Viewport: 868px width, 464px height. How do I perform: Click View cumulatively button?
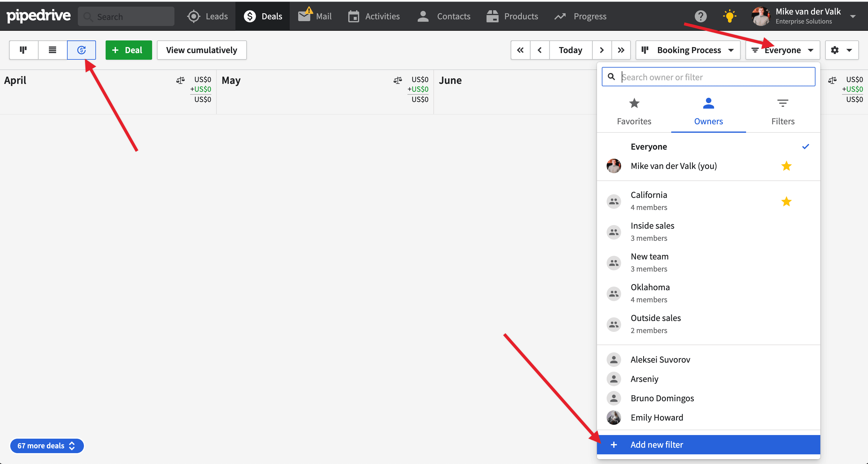pyautogui.click(x=201, y=50)
